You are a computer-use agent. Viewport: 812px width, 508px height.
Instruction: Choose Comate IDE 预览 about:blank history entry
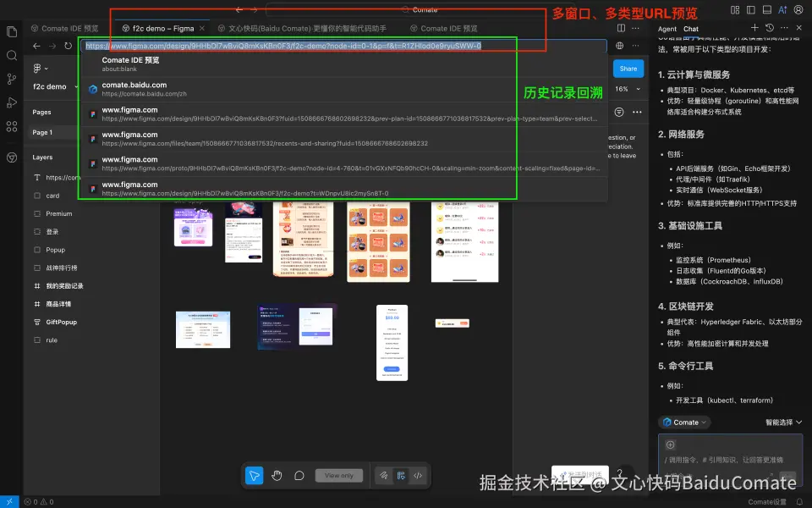(344, 64)
